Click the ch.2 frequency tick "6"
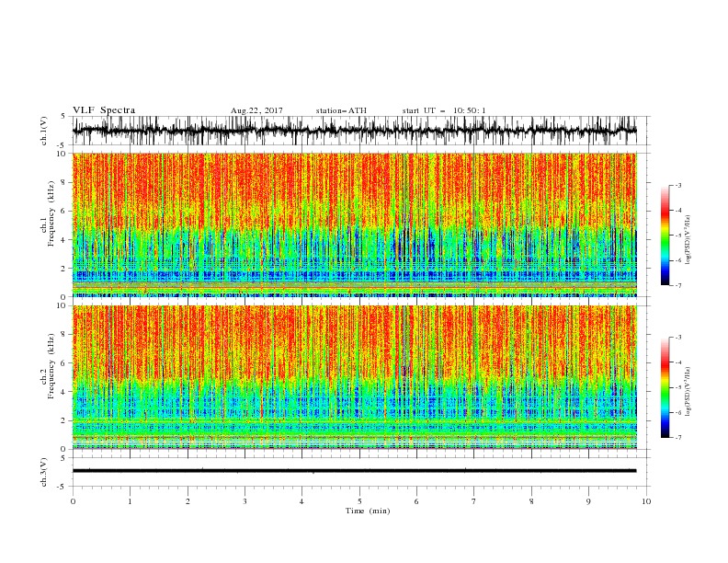 coord(65,363)
